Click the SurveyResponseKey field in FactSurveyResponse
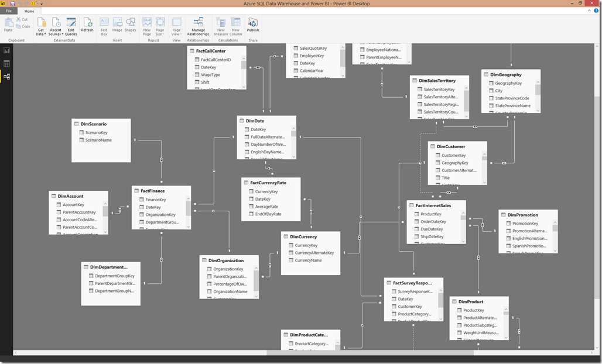The image size is (602, 364). pos(415,291)
